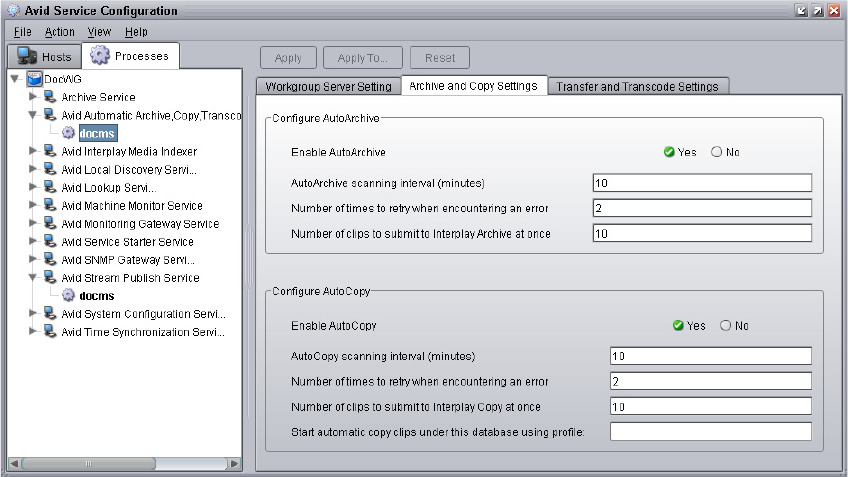
Task: Expand the Avid SNMP Gateway node
Action: coord(33,259)
